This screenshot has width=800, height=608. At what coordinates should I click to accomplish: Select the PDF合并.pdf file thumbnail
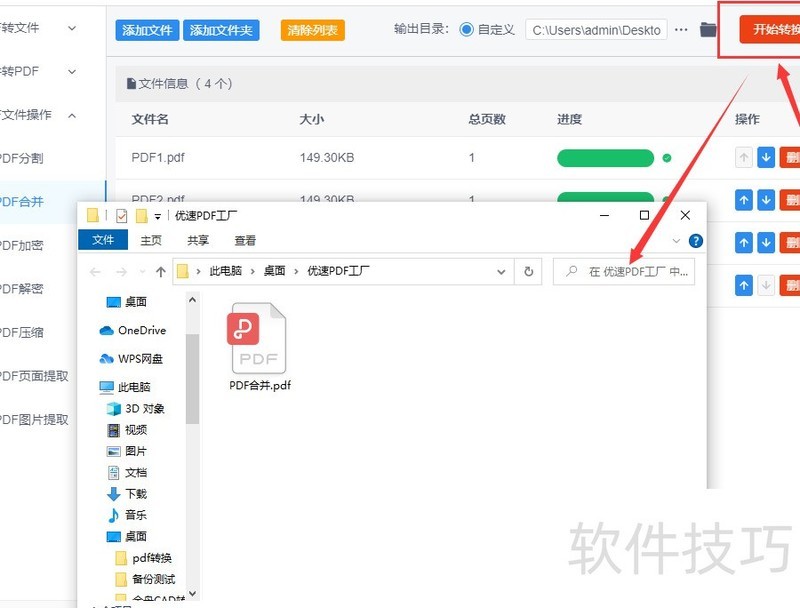(x=257, y=338)
